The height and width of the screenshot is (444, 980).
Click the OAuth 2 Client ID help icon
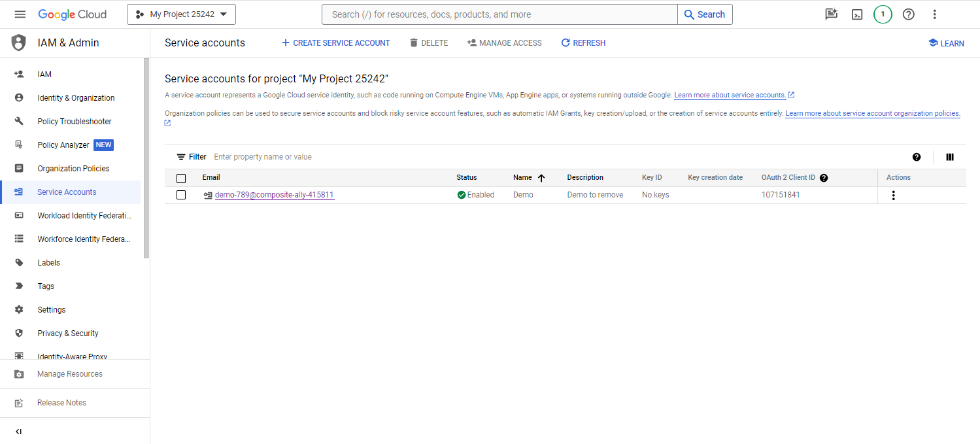[x=824, y=178]
